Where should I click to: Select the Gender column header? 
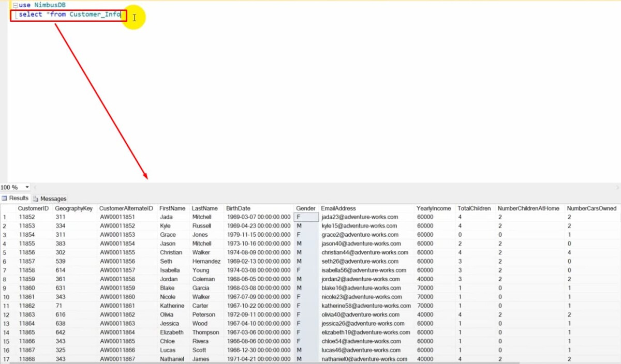305,208
